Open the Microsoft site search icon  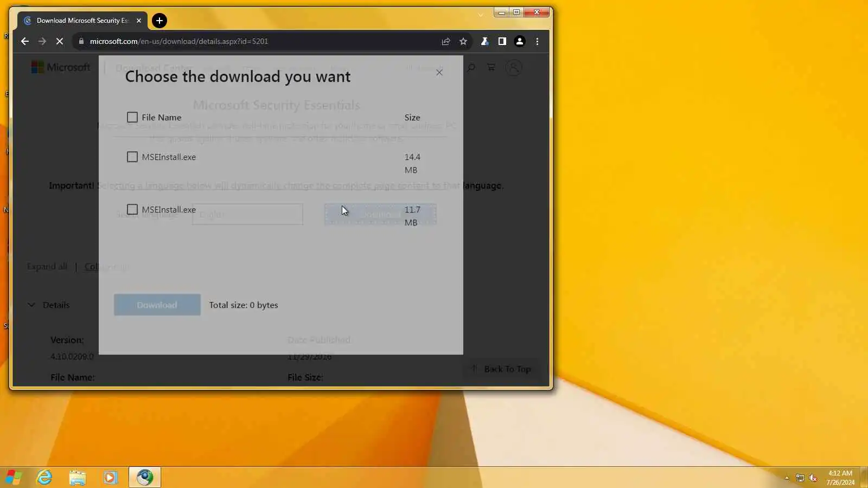(471, 67)
